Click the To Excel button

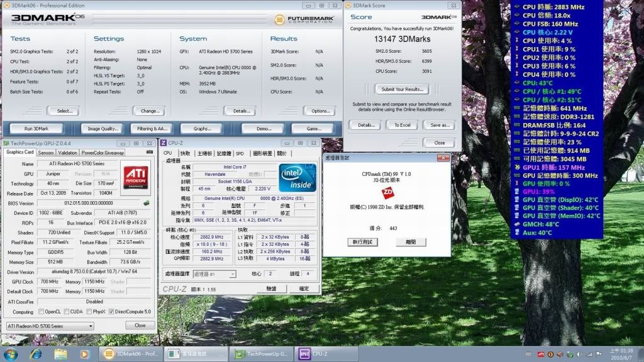click(x=402, y=125)
